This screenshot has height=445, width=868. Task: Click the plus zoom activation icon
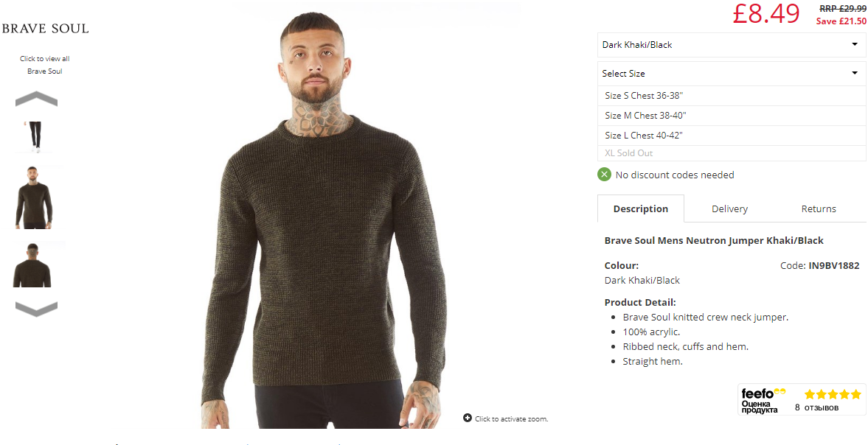click(468, 418)
